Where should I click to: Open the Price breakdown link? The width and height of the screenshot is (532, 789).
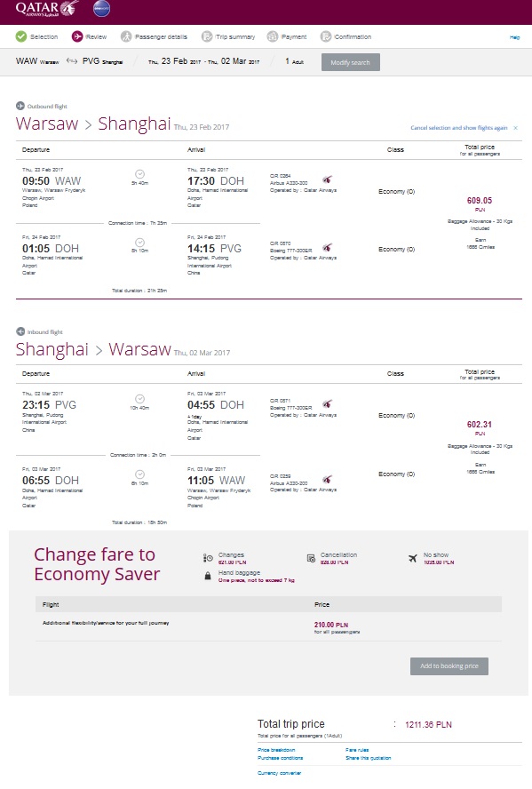[x=276, y=750]
